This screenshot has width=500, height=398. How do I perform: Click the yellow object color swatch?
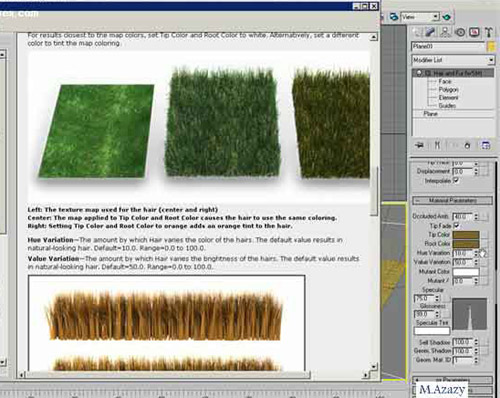(491, 46)
